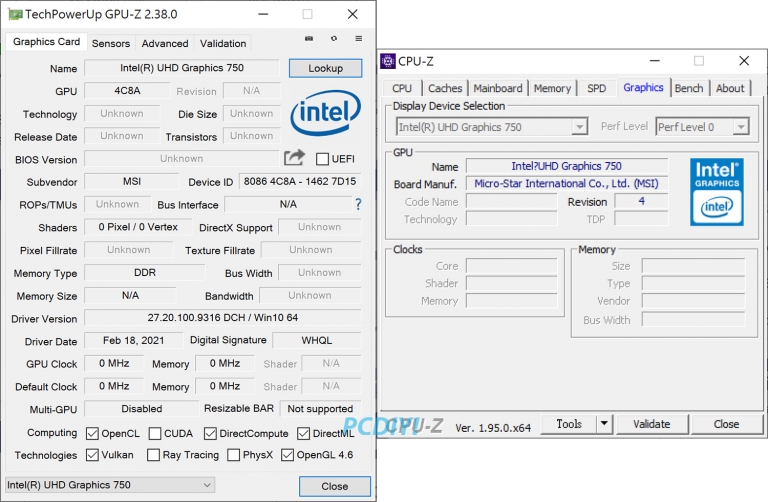Open the SPD tab in CPU-Z

pos(597,89)
